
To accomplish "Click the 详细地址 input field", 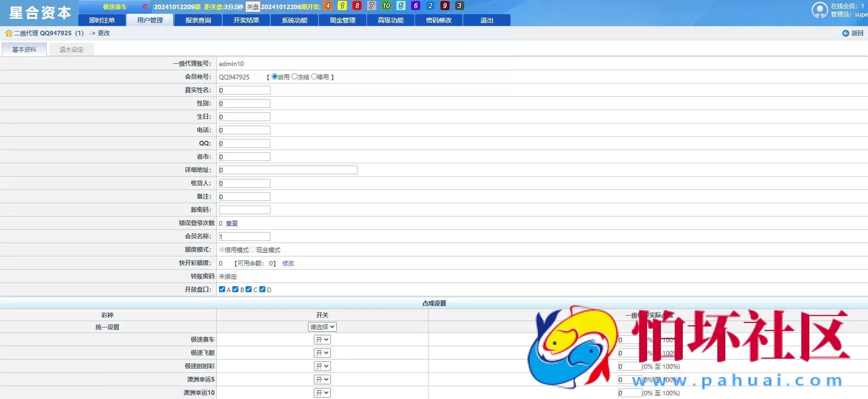I will point(288,170).
